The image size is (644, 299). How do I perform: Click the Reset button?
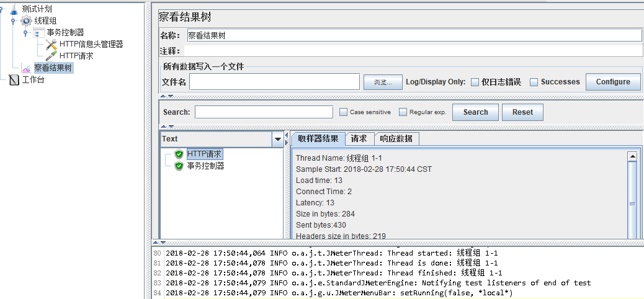(522, 112)
